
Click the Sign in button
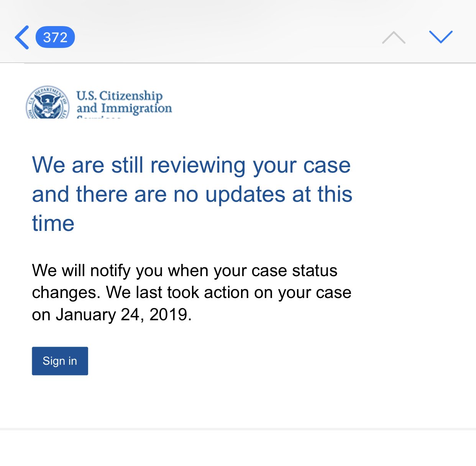(60, 361)
